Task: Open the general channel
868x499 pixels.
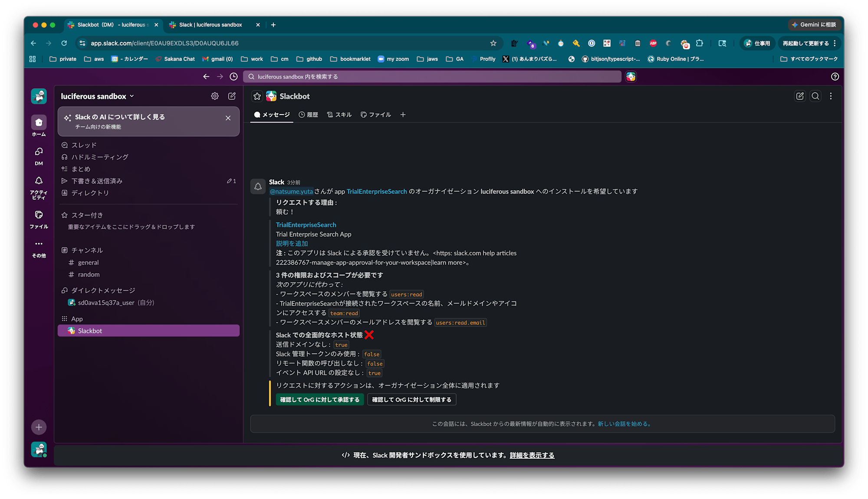Action: (148, 262)
